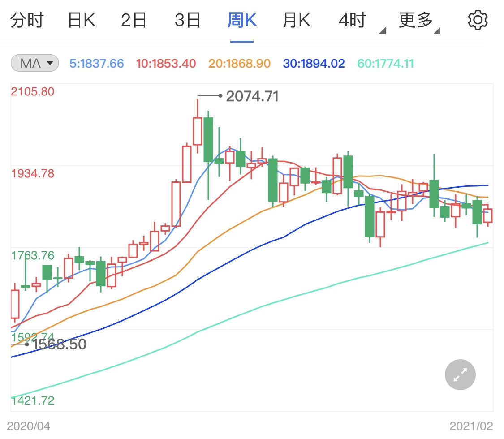504x439 pixels.
Task: Select the active 周K weekly tab
Action: click(241, 19)
